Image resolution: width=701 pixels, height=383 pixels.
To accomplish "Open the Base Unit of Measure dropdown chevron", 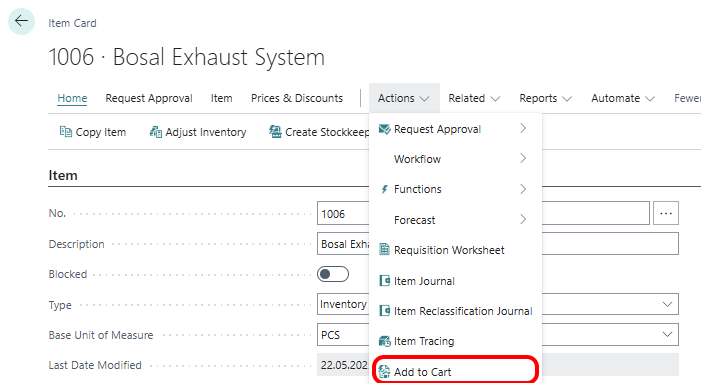I will (x=667, y=335).
